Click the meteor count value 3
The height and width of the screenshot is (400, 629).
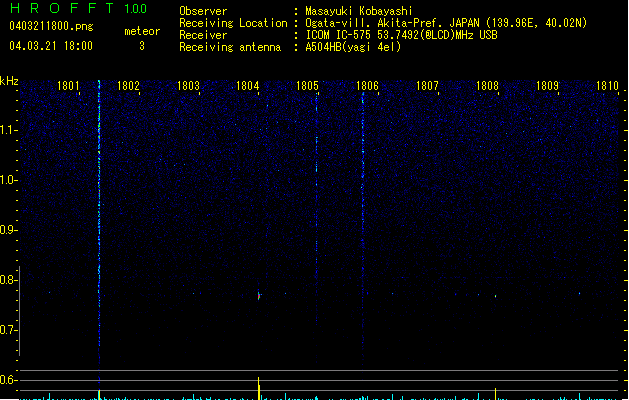(142, 46)
